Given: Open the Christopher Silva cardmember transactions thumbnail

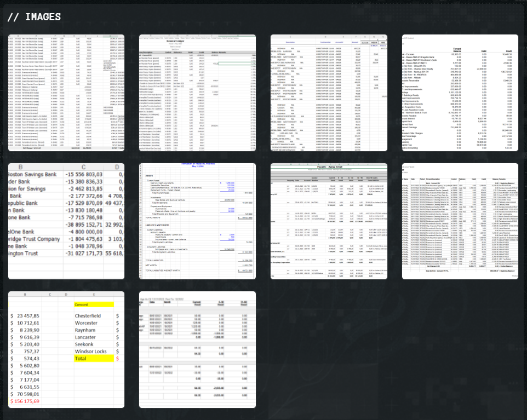Looking at the screenshot, I should tap(329, 93).
